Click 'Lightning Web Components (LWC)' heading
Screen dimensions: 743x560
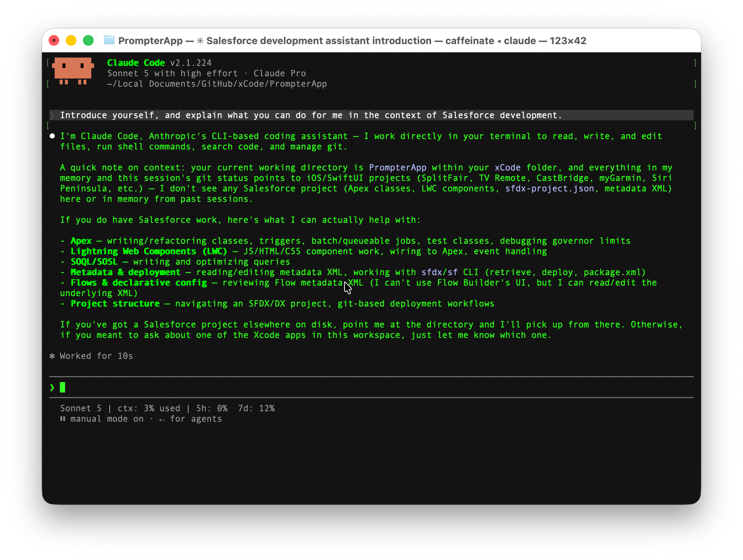pos(149,251)
